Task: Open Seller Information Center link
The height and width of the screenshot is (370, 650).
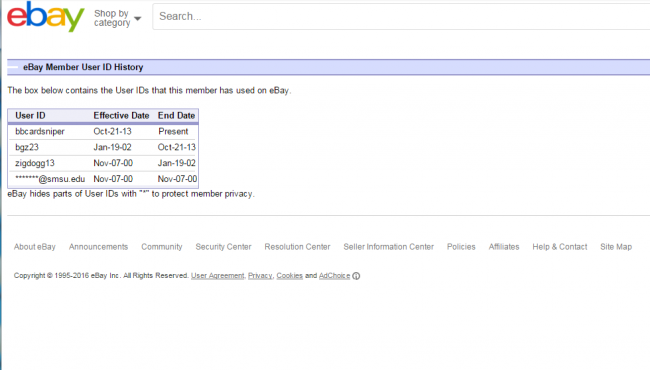Action: (x=388, y=247)
